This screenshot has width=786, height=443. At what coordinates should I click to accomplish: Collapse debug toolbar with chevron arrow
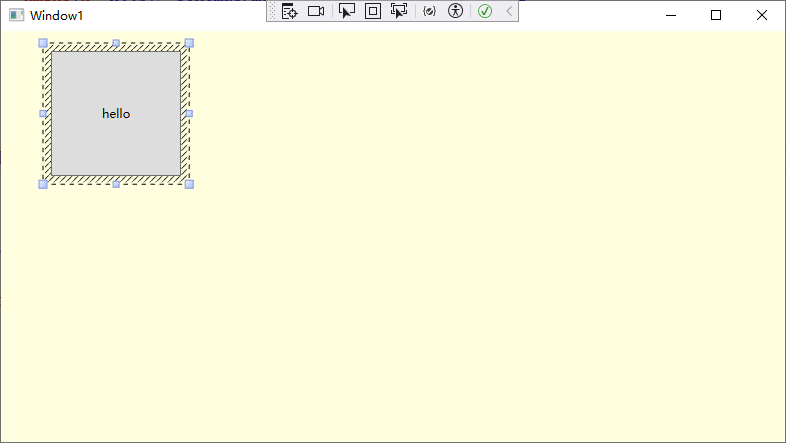(x=509, y=11)
